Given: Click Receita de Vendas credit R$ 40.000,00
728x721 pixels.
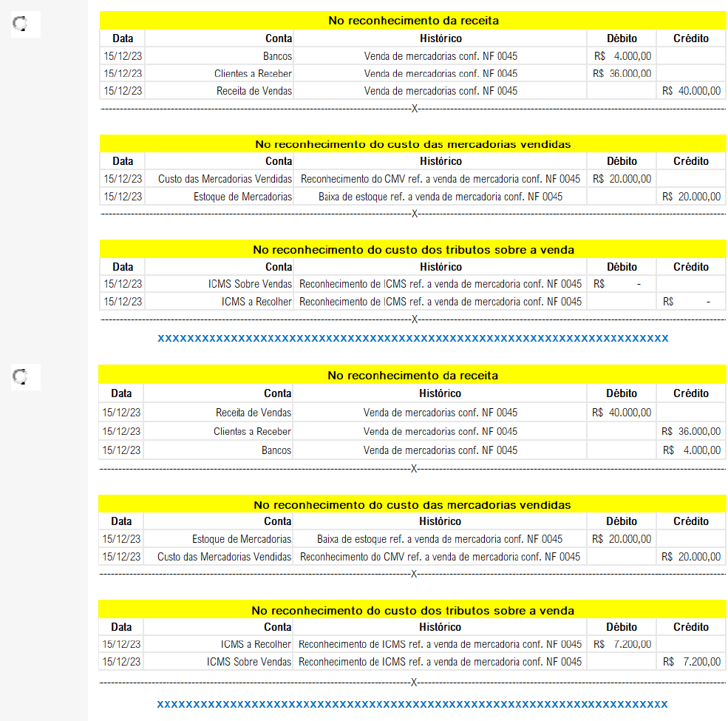Looking at the screenshot, I should (x=691, y=91).
